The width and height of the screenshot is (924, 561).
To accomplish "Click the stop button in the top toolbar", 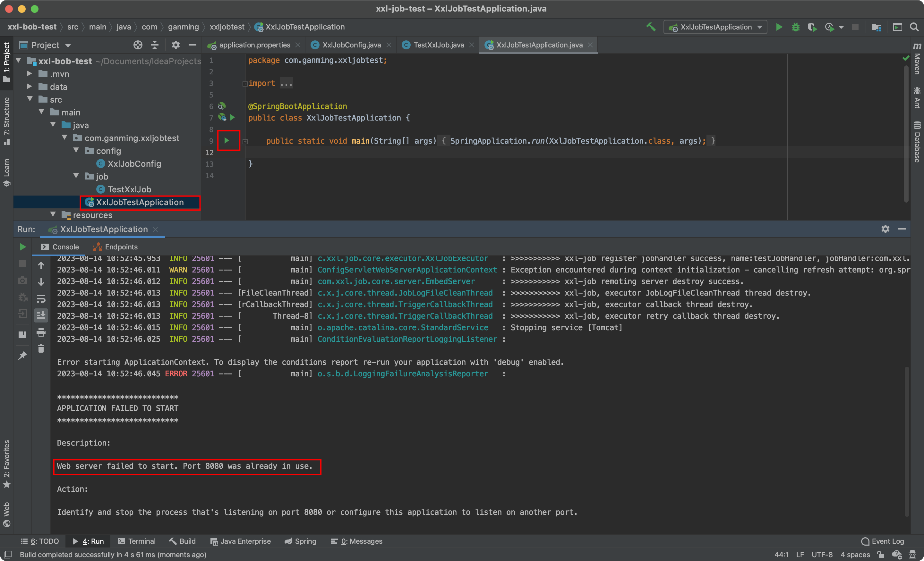I will click(x=855, y=27).
